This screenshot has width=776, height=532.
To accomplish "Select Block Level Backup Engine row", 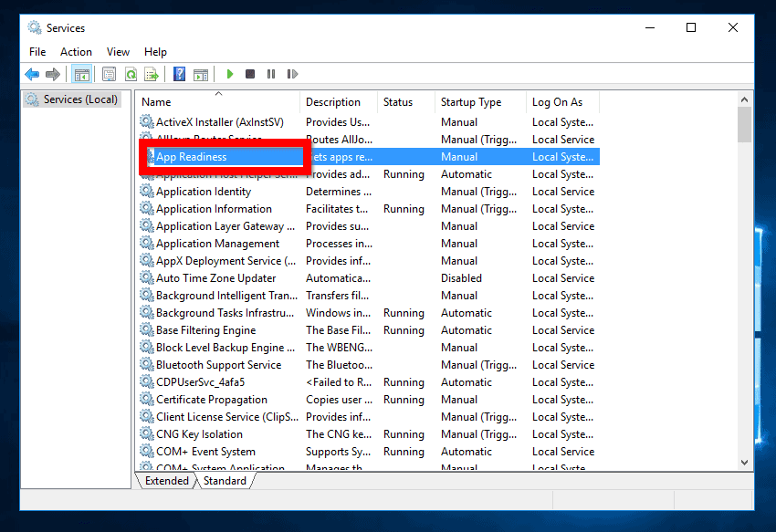I will (369, 348).
